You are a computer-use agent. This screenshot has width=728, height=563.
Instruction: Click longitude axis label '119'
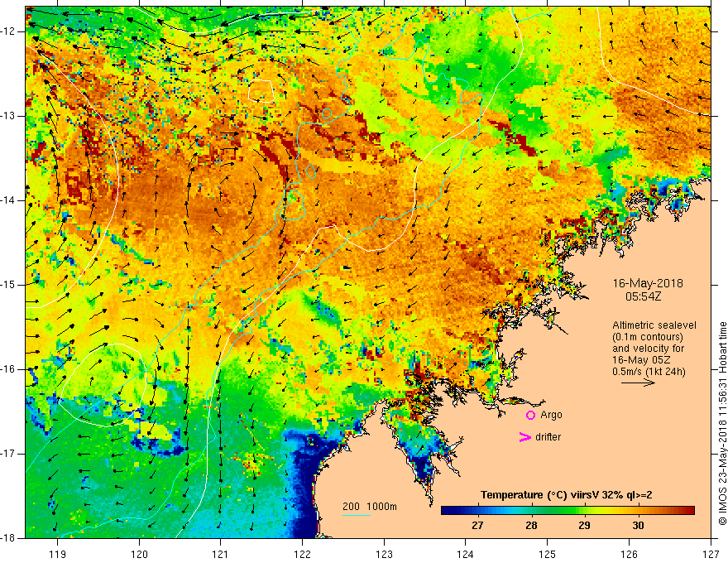[58, 554]
